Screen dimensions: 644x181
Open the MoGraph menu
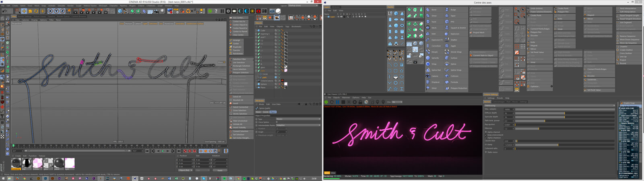coord(103,6)
